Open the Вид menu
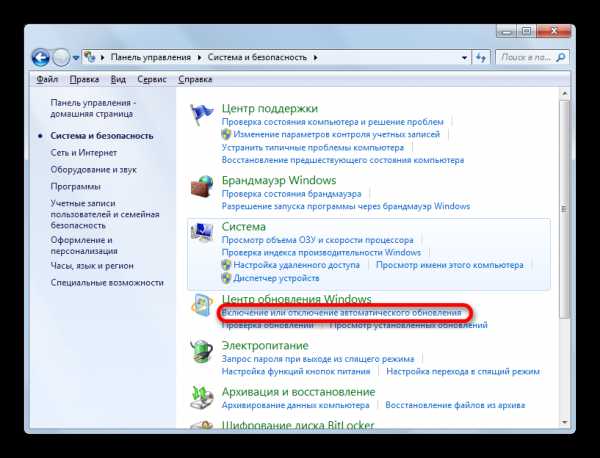The width and height of the screenshot is (600, 458). [118, 79]
